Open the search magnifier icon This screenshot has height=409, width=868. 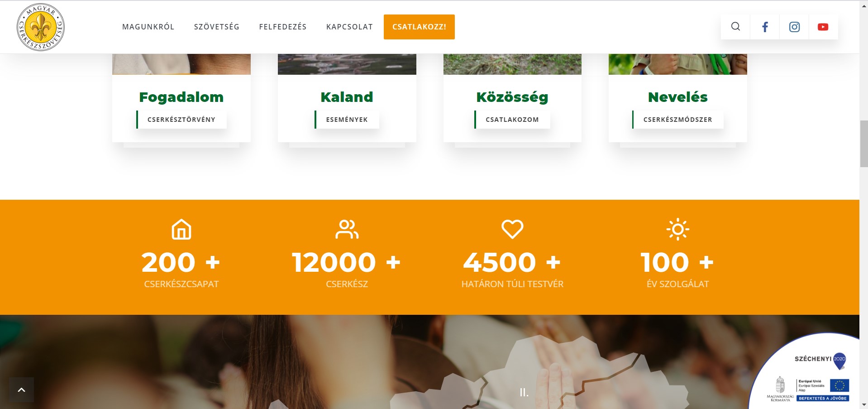click(735, 27)
